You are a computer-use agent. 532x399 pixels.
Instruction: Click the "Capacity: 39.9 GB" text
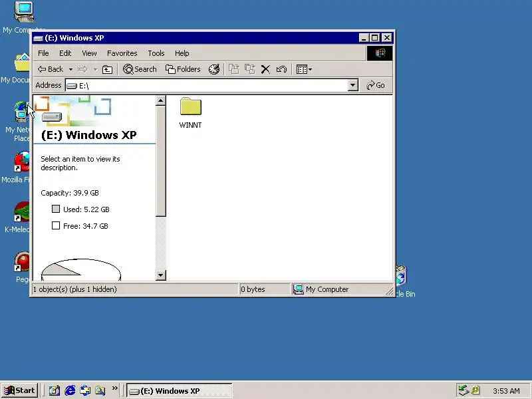click(x=70, y=193)
